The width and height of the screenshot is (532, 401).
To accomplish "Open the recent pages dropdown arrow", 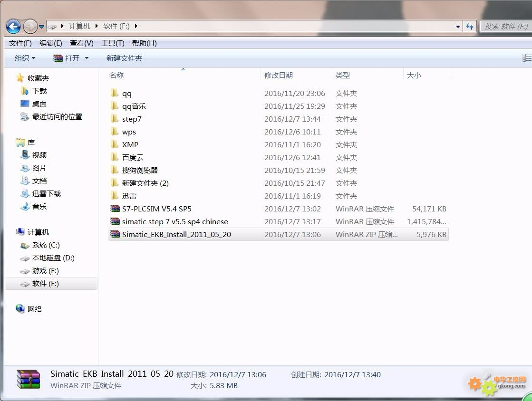I will [41, 27].
